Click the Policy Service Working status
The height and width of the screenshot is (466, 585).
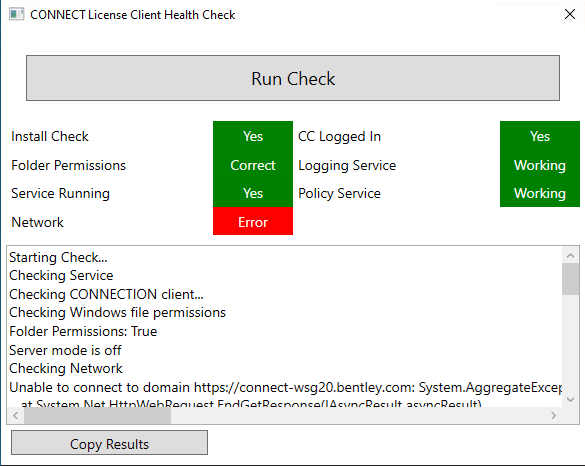click(x=540, y=193)
